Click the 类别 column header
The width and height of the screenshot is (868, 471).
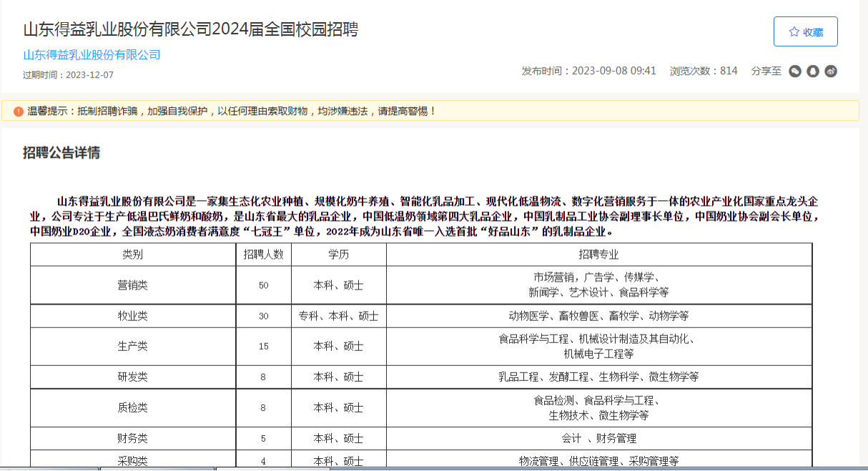pos(133,254)
